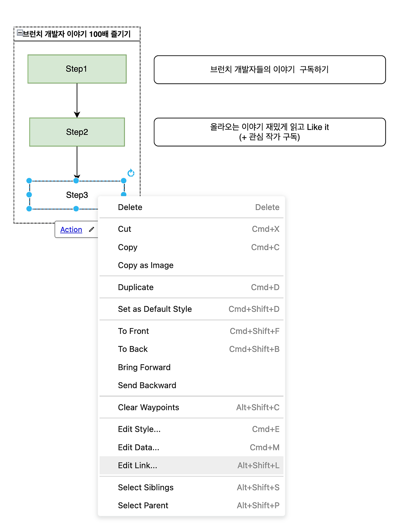This screenshot has width=410, height=532.
Task: Click the bottom-left resize handle of Step3
Action: click(29, 208)
